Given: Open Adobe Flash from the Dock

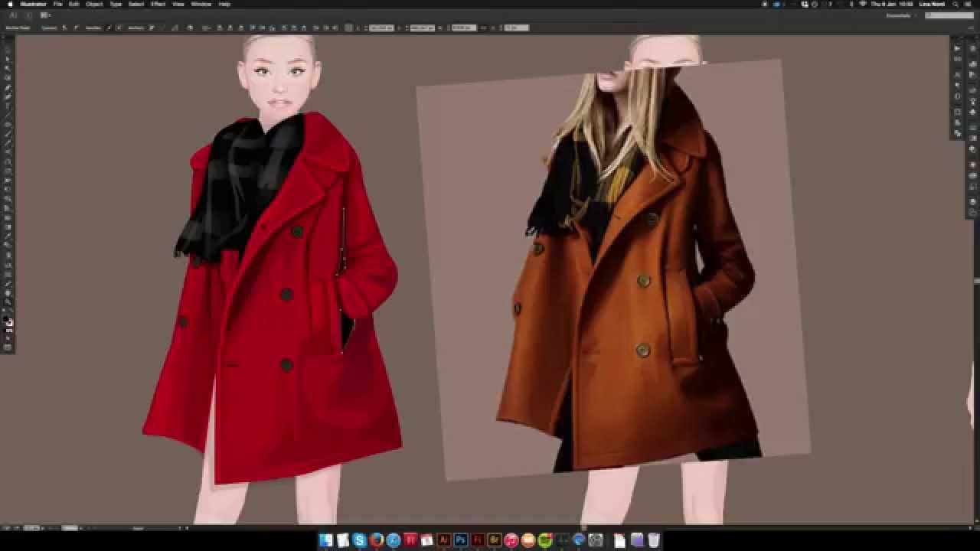Looking at the screenshot, I should click(478, 540).
